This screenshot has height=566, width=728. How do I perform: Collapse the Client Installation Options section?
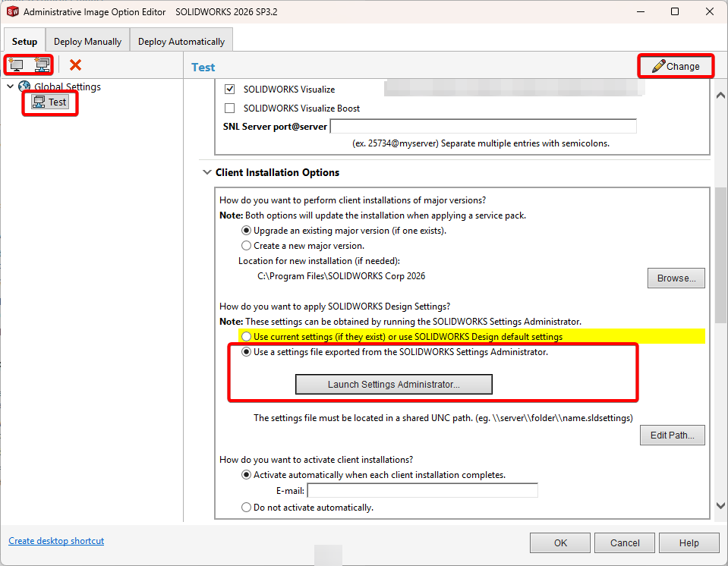[207, 172]
